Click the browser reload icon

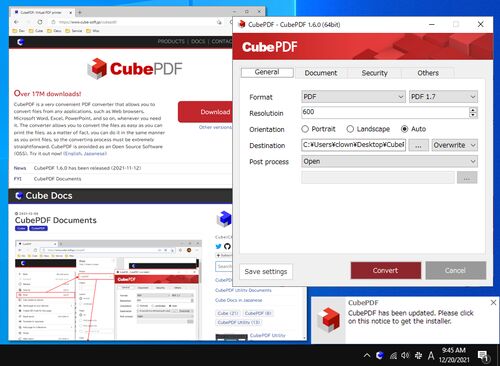coord(40,22)
